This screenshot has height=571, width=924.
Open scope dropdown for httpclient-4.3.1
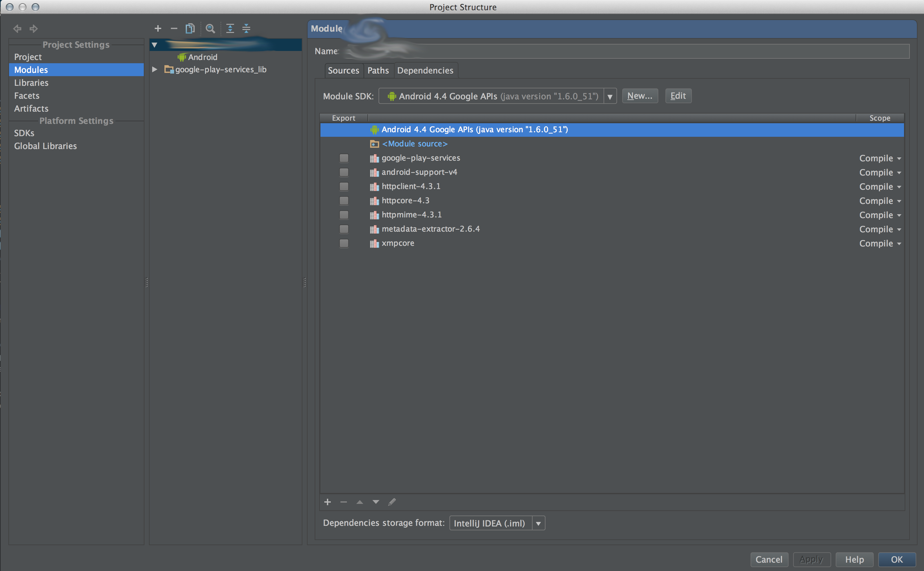pos(880,186)
